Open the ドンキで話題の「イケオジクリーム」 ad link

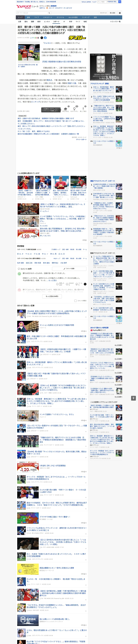point(57,415)
